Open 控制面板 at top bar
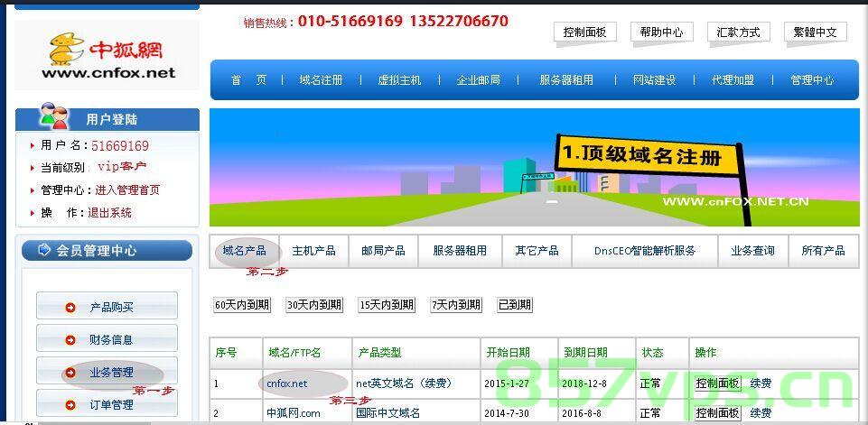The image size is (868, 425). point(584,32)
